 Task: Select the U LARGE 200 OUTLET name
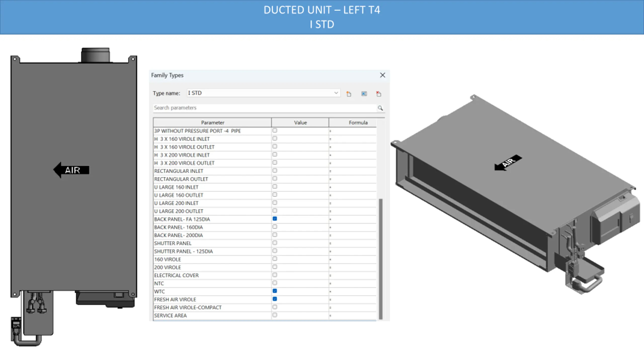coord(179,211)
